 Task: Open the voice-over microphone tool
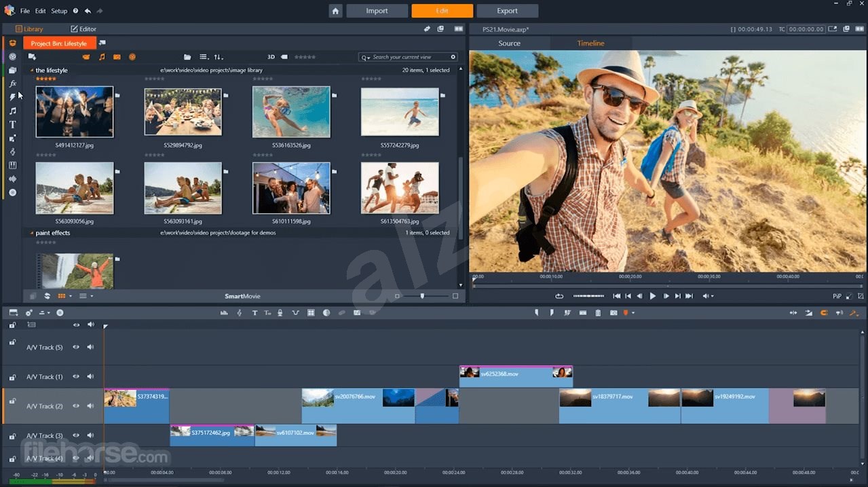pyautogui.click(x=280, y=312)
